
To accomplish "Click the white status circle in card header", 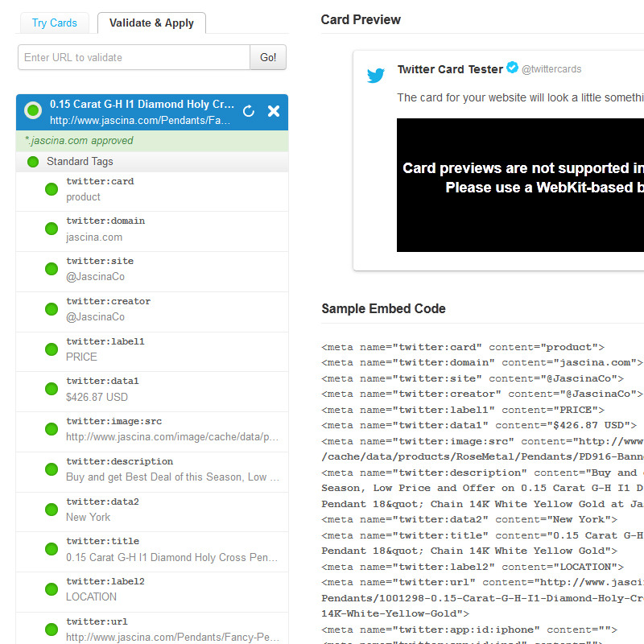I will coord(33,110).
